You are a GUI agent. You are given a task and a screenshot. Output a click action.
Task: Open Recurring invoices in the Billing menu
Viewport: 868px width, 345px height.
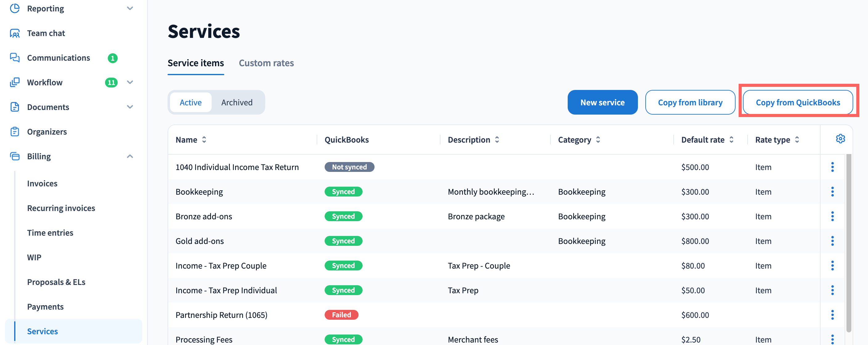pos(61,208)
